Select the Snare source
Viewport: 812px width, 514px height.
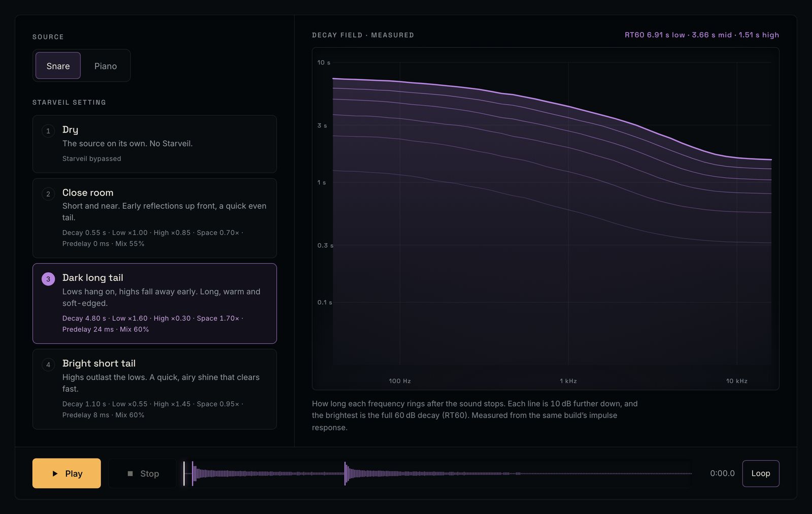click(x=58, y=66)
